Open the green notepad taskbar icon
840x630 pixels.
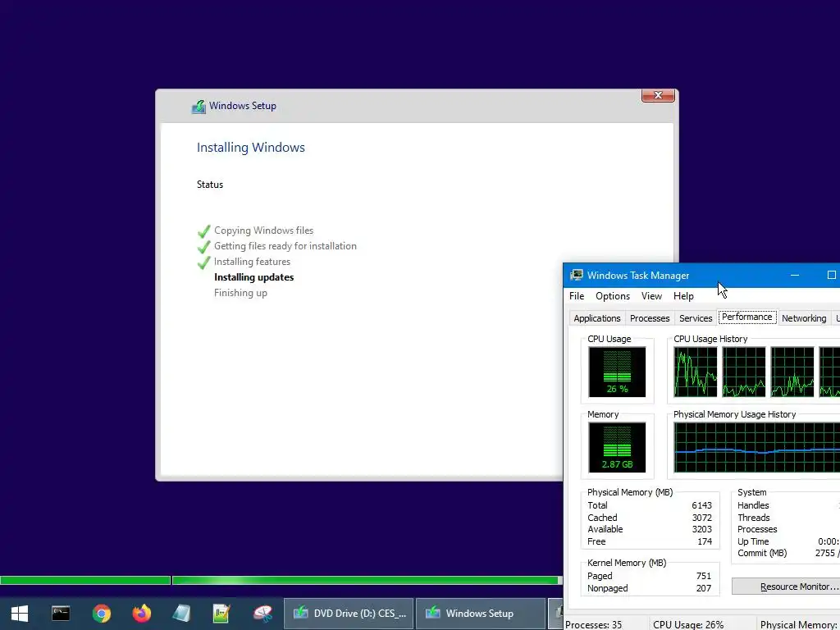221,614
